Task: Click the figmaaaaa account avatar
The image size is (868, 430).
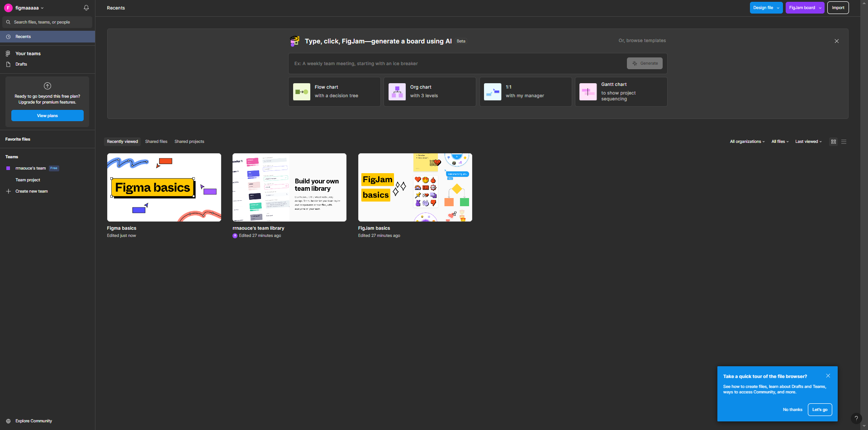Action: [8, 8]
